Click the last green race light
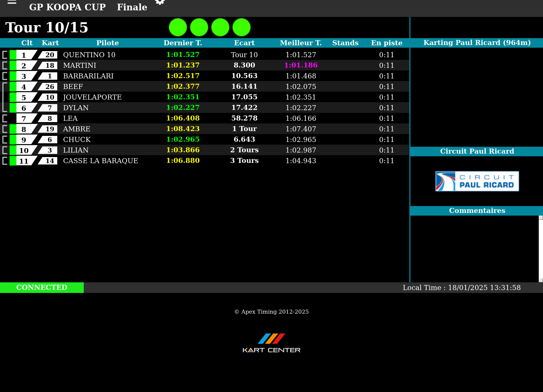The width and height of the screenshot is (543, 392). click(242, 27)
